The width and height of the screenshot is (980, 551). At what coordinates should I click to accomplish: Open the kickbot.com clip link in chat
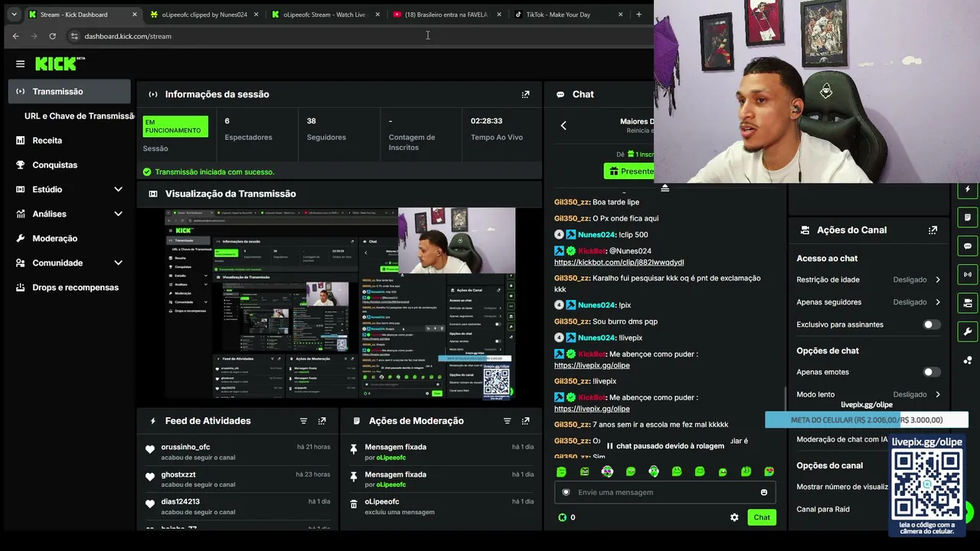point(619,262)
